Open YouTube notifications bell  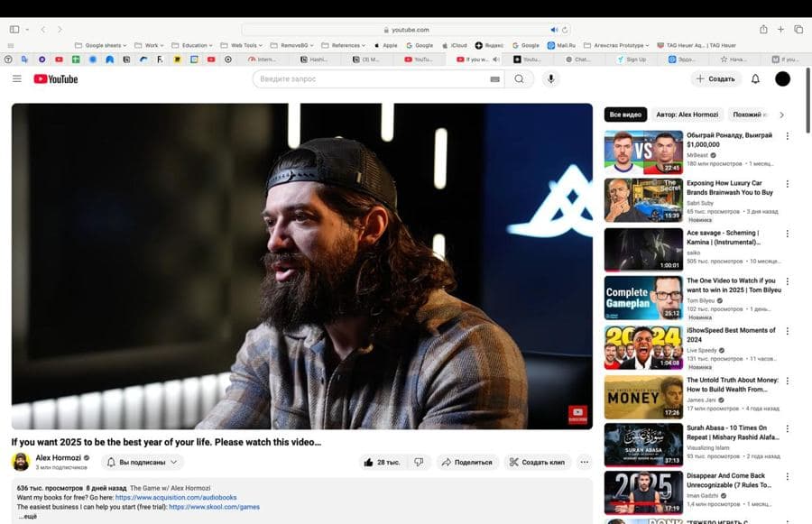click(755, 78)
